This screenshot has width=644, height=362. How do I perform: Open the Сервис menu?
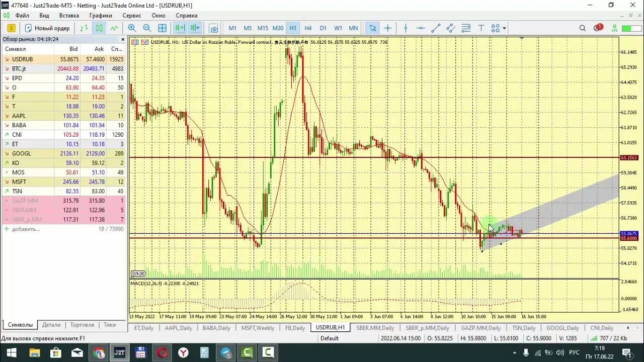[x=132, y=16]
